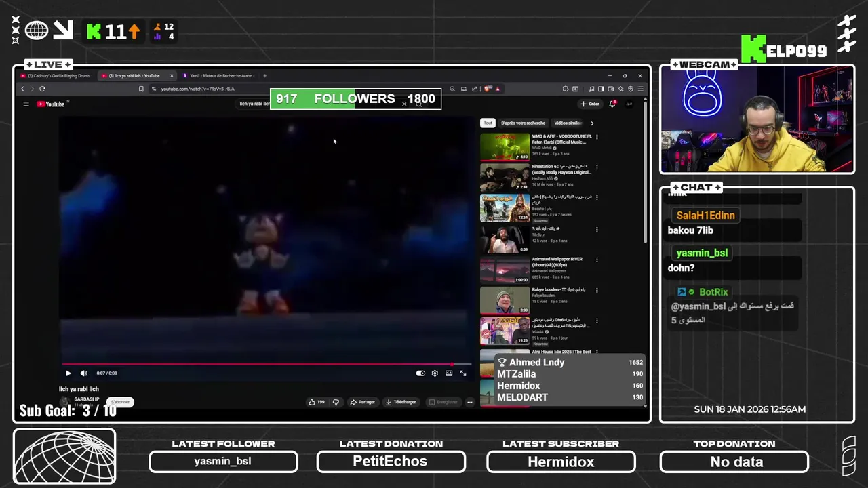The height and width of the screenshot is (488, 868).
Task: Click the green Kick K logo top left
Action: (x=94, y=31)
